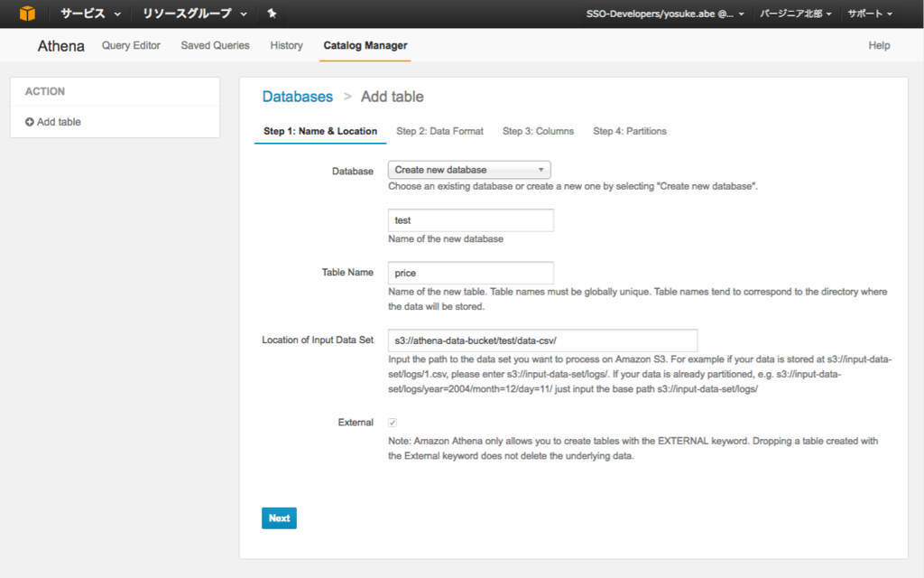
Task: Go to Step 2: Data Format tab
Action: 439,131
